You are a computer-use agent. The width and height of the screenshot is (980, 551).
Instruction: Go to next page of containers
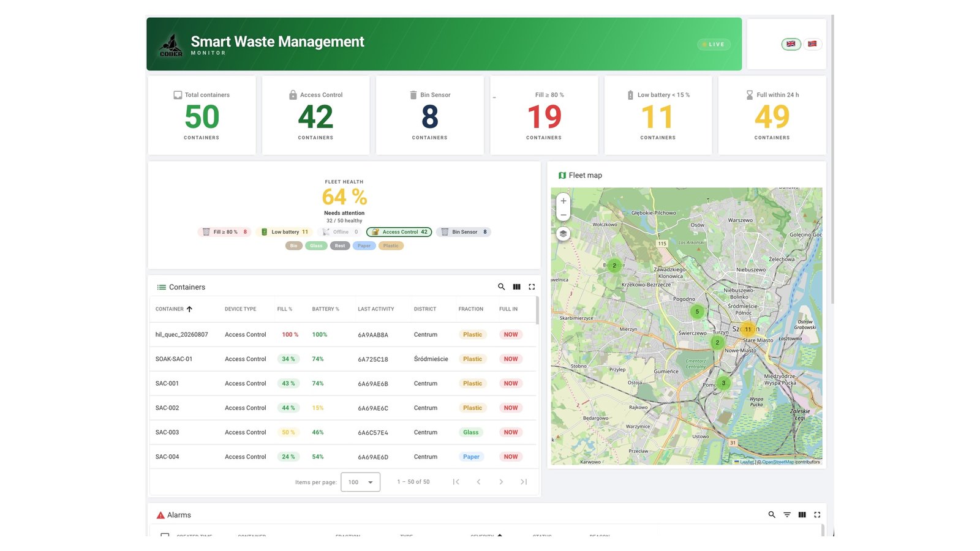(501, 482)
